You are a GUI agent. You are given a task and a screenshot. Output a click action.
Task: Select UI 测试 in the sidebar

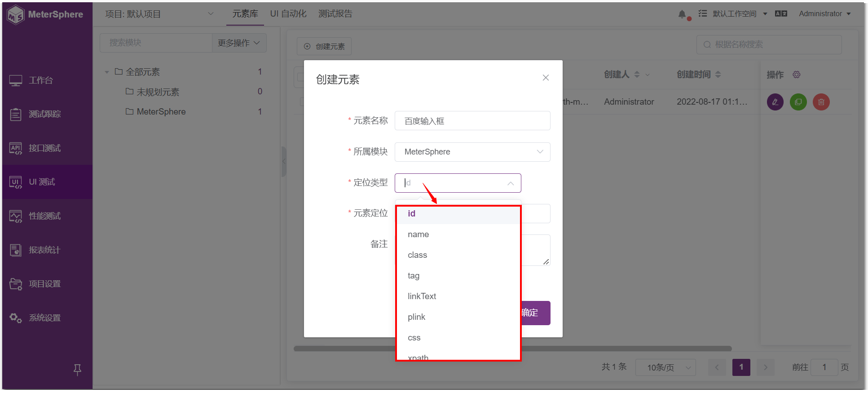48,182
